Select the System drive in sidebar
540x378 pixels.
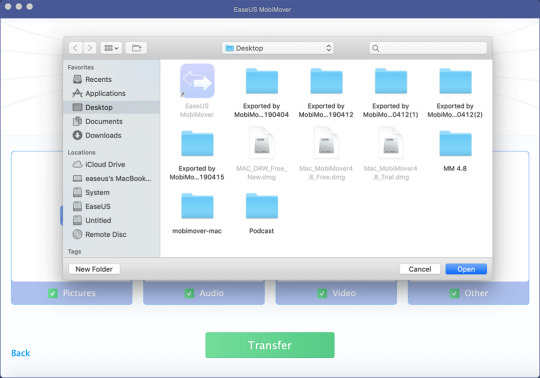pyautogui.click(x=112, y=192)
